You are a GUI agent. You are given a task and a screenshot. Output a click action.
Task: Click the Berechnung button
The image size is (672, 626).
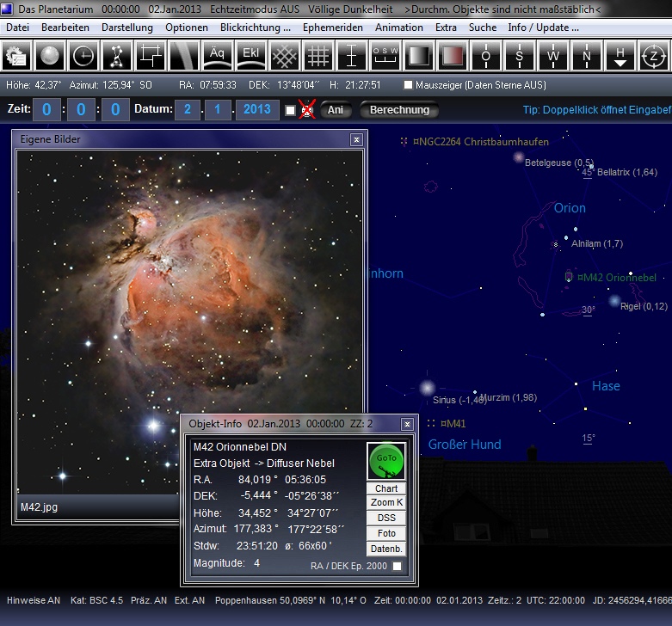click(x=399, y=110)
